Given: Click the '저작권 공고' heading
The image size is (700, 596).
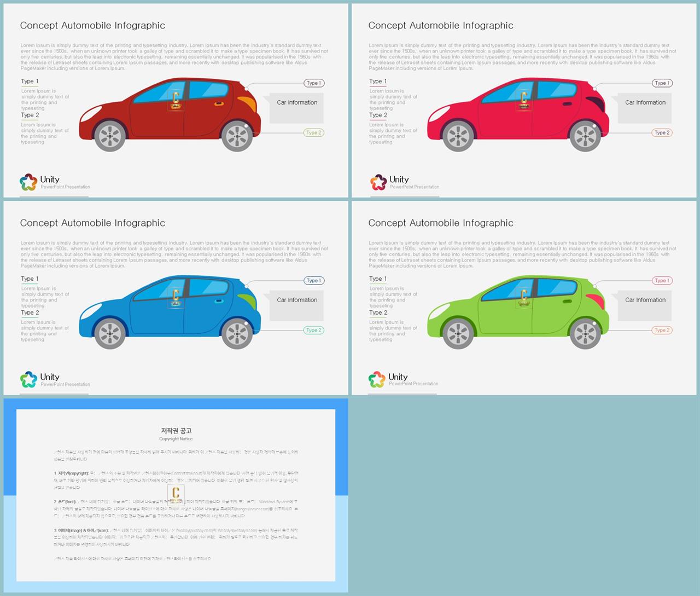Looking at the screenshot, I should (176, 431).
